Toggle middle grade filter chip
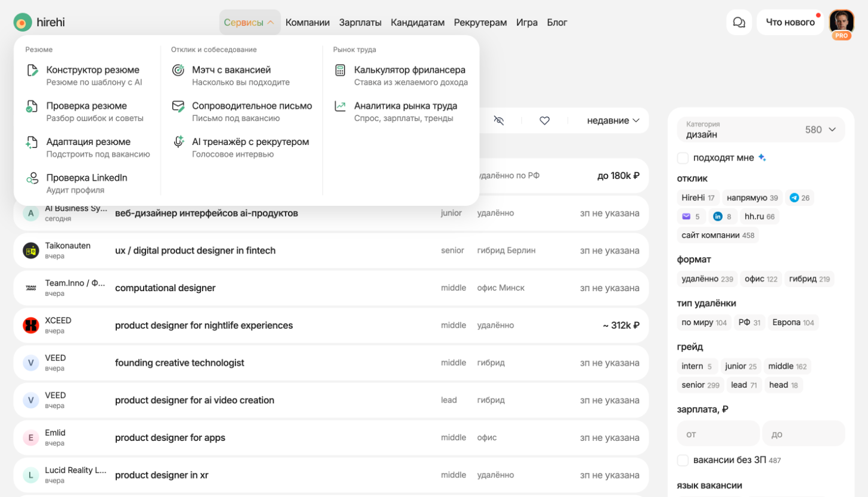This screenshot has height=497, width=868. pyautogui.click(x=788, y=366)
